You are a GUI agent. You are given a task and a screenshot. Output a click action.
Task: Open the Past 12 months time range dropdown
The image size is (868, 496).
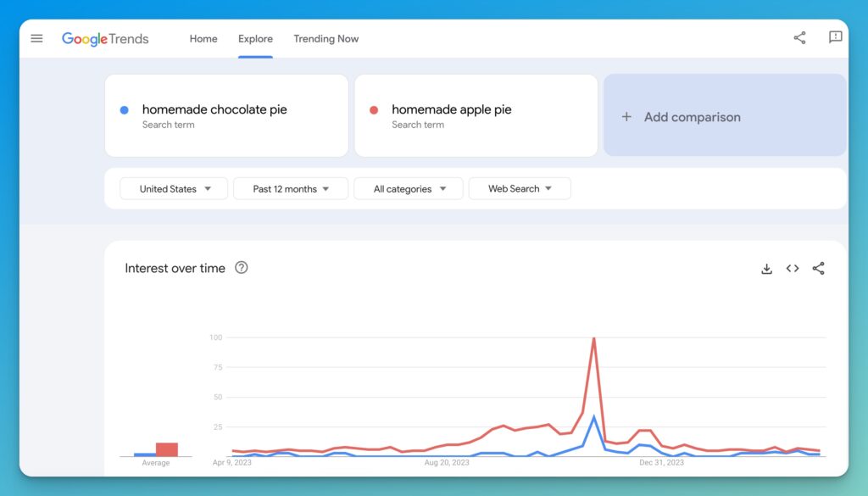(290, 188)
